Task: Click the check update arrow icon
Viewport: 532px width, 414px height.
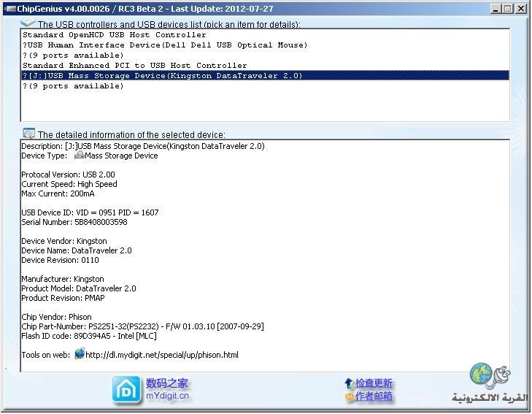Action: point(349,383)
